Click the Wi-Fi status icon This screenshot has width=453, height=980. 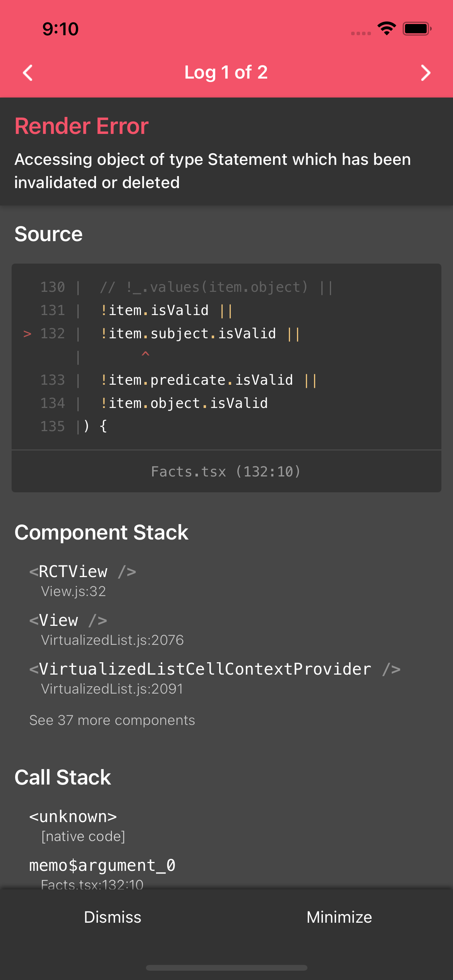(x=386, y=27)
